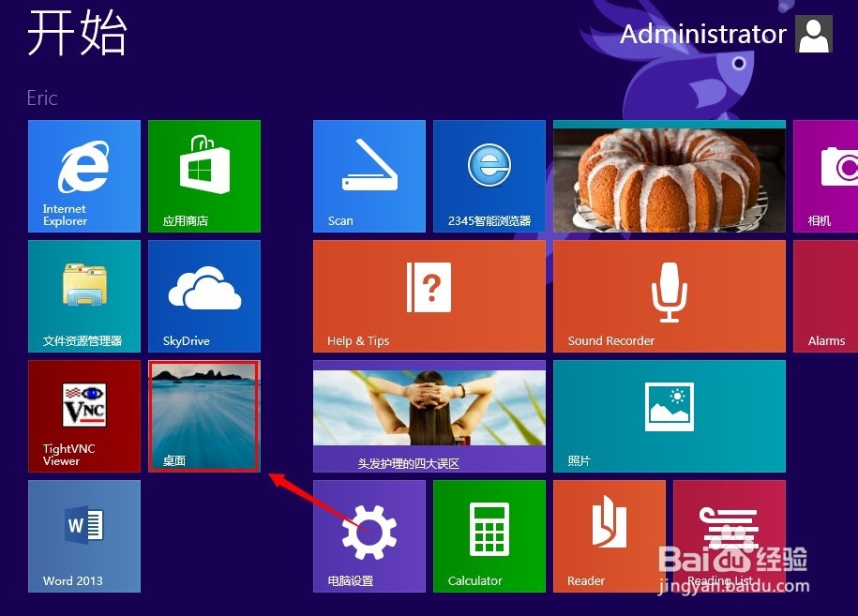Click the Administrator account picture
858x616 pixels.
pos(813,34)
